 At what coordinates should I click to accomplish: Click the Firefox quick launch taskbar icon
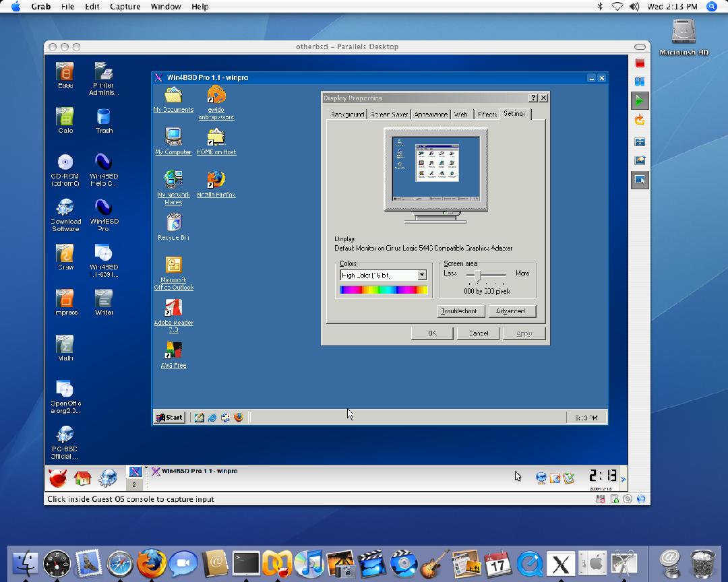(239, 417)
